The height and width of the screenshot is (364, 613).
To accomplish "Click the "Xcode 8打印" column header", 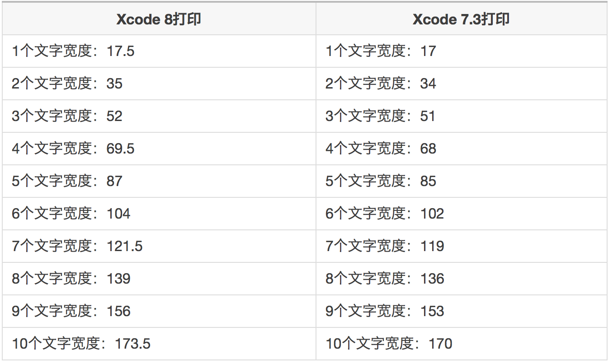I will coord(159,19).
